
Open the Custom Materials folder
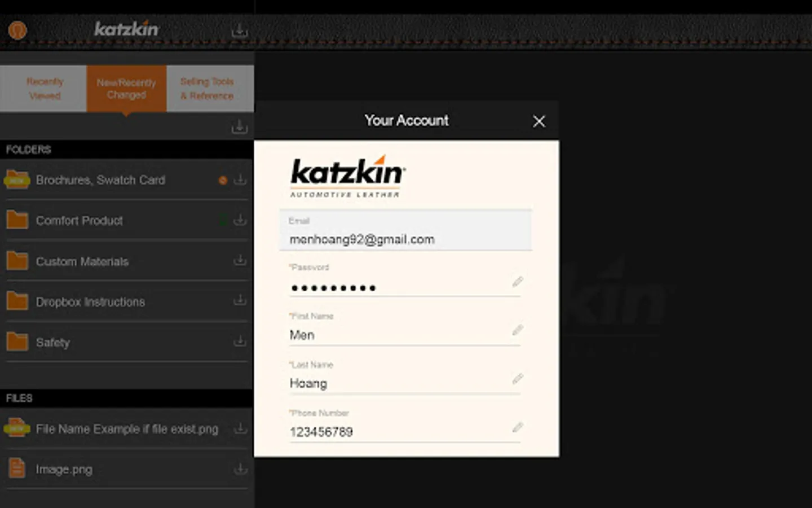point(126,261)
